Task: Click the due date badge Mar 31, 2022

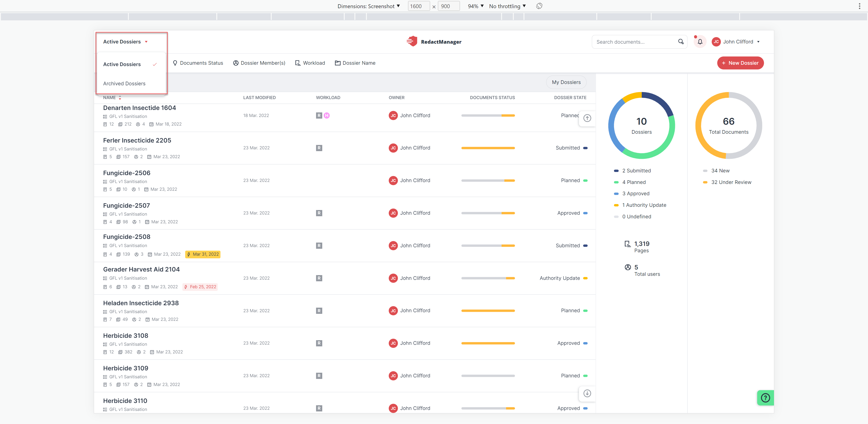Action: point(203,254)
